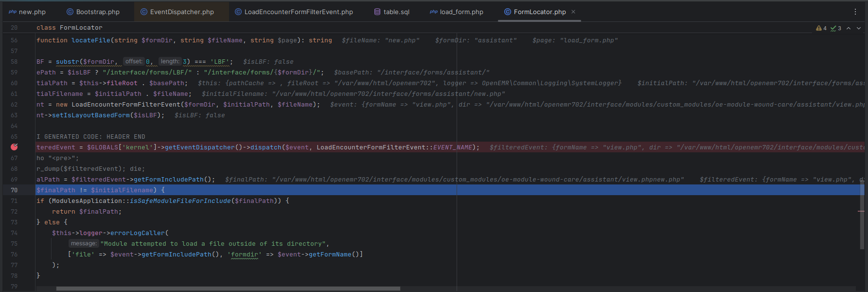Click the $initialFilename inline debug value
Image resolution: width=868 pixels, height=292 pixels.
click(x=354, y=94)
